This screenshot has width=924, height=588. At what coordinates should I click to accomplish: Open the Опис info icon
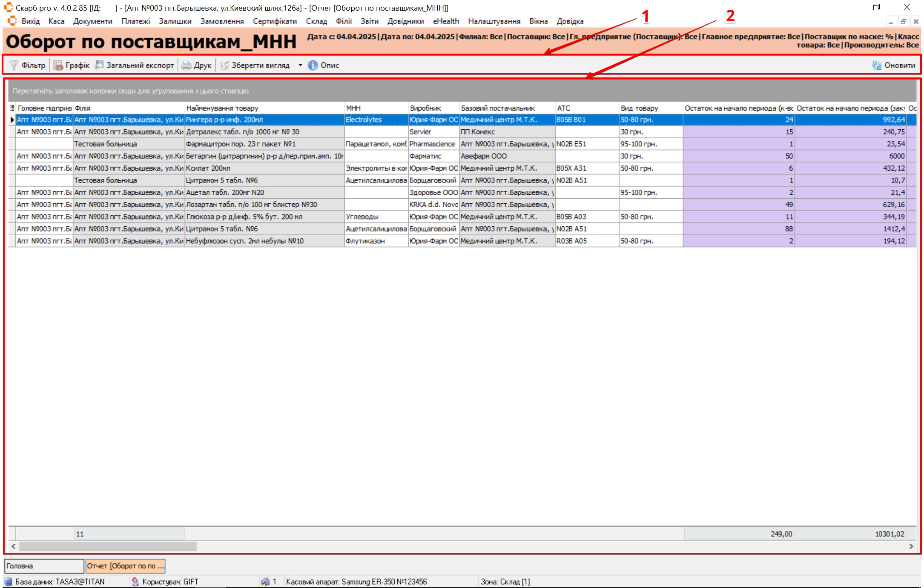[313, 65]
